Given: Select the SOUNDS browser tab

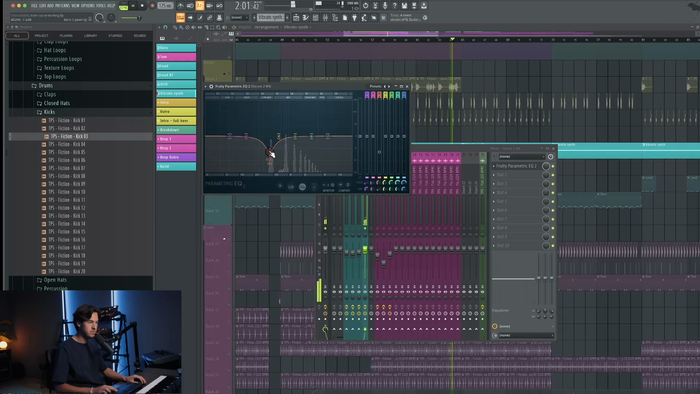Looking at the screenshot, I should 140,35.
